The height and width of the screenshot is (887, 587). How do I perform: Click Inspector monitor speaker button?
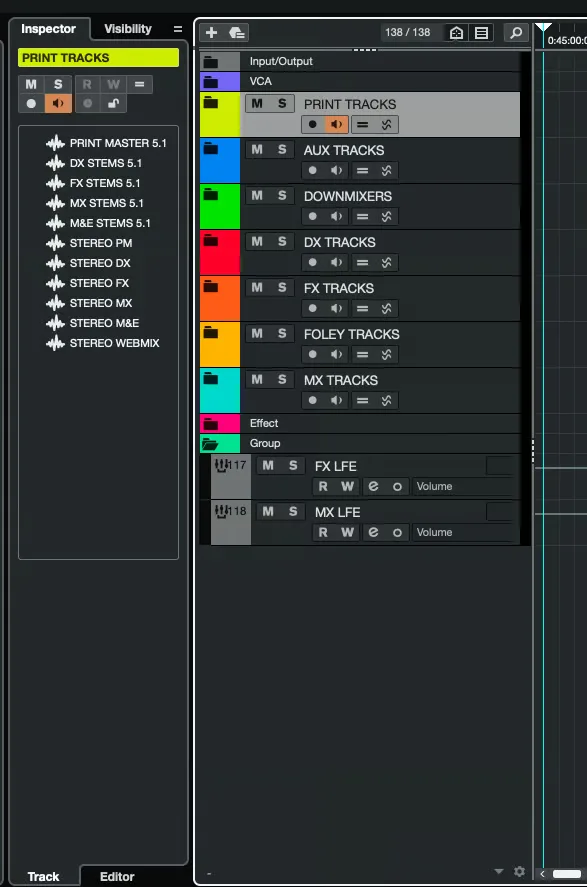coord(58,104)
